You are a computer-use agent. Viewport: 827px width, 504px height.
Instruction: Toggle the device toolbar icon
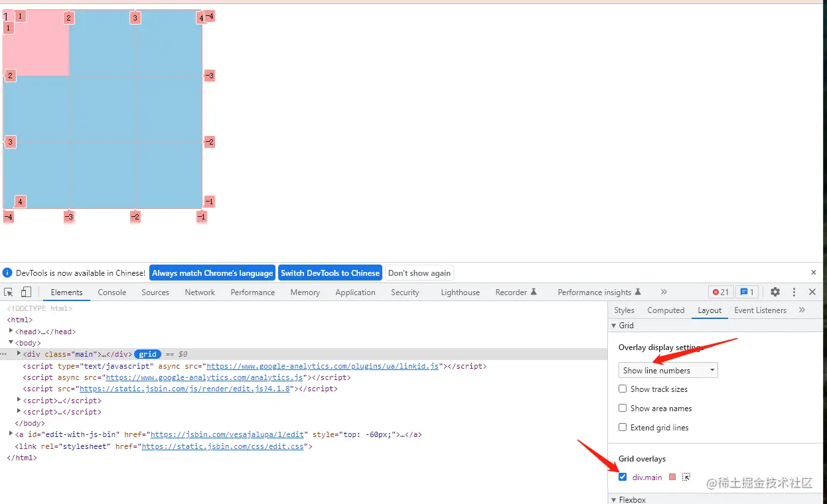26,292
